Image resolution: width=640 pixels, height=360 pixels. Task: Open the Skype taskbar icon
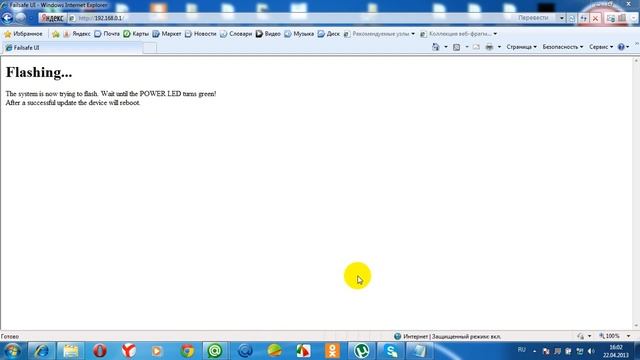click(391, 351)
